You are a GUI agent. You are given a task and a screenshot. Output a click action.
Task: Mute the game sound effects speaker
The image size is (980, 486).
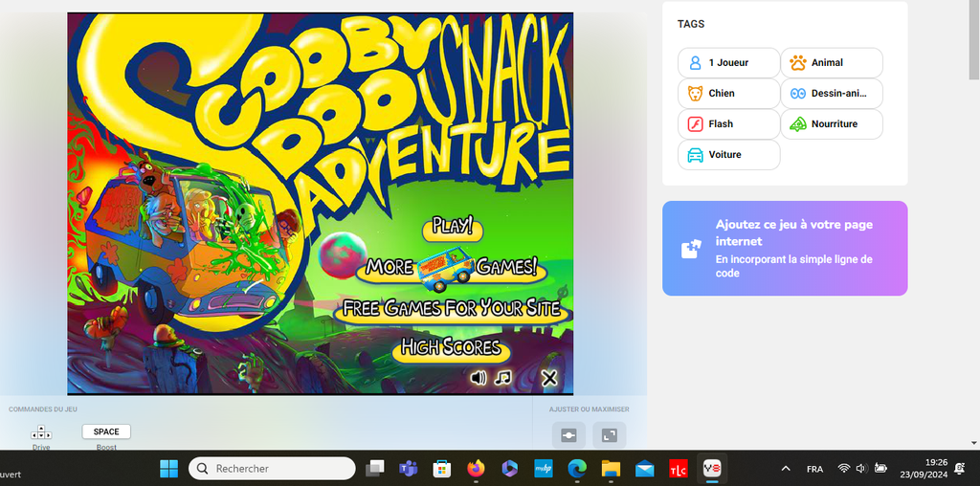[x=479, y=378]
